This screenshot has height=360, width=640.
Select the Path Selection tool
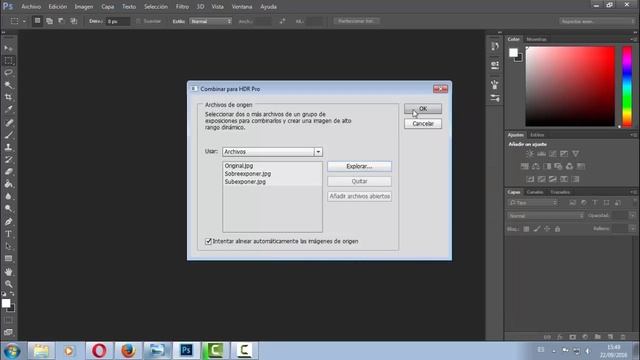point(8,246)
